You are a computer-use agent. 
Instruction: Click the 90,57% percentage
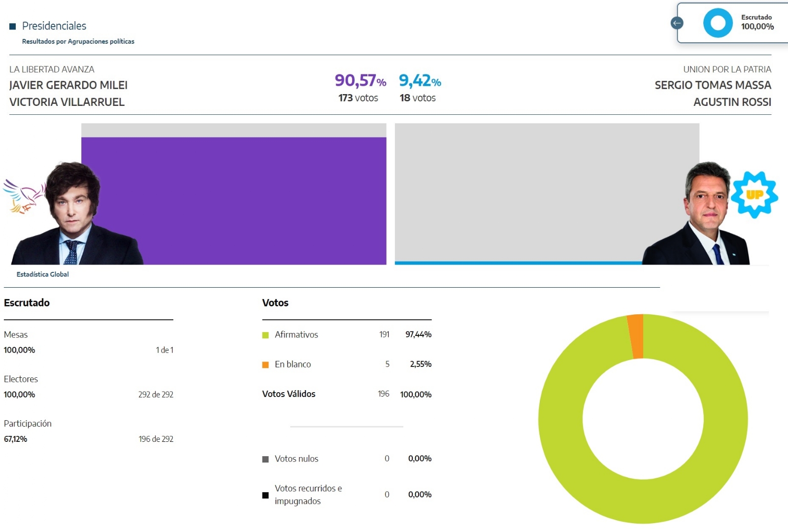pos(361,80)
